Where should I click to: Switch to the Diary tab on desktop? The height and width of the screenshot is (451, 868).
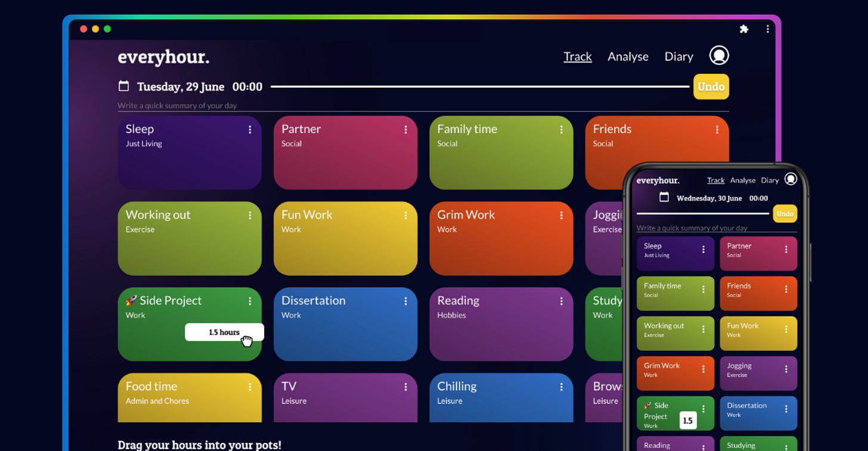pyautogui.click(x=678, y=57)
